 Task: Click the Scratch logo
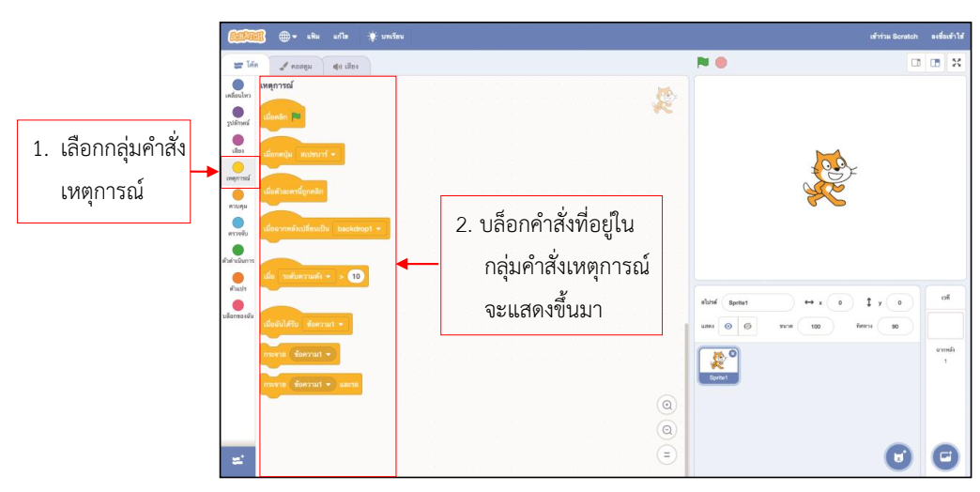point(248,36)
